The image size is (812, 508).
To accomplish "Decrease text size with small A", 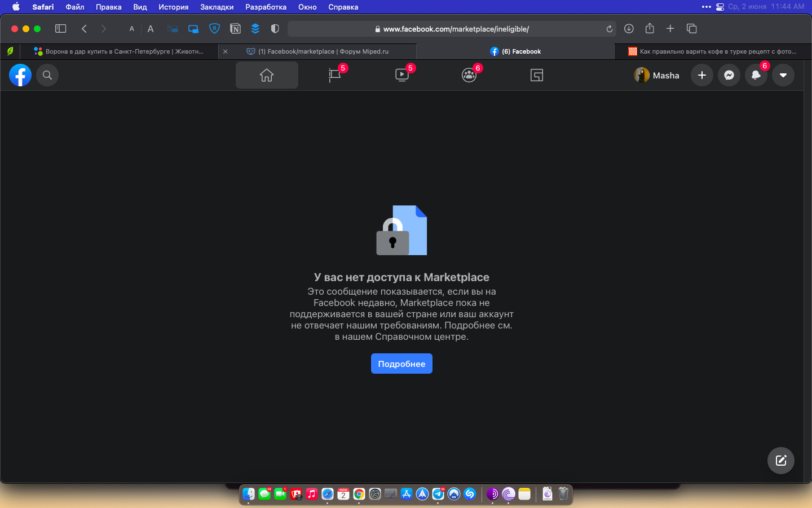I will (132, 29).
